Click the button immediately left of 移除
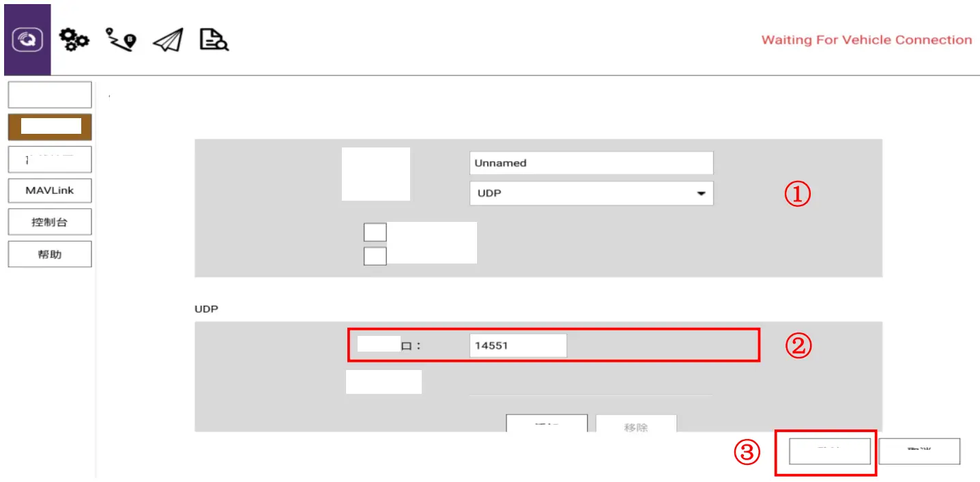Screen dimensions: 980x482 pos(547,423)
